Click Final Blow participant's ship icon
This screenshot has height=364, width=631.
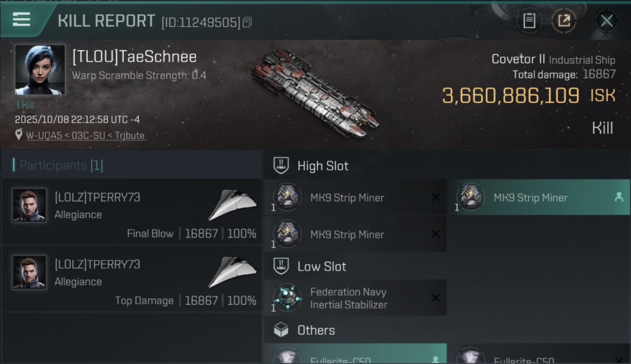(x=232, y=205)
